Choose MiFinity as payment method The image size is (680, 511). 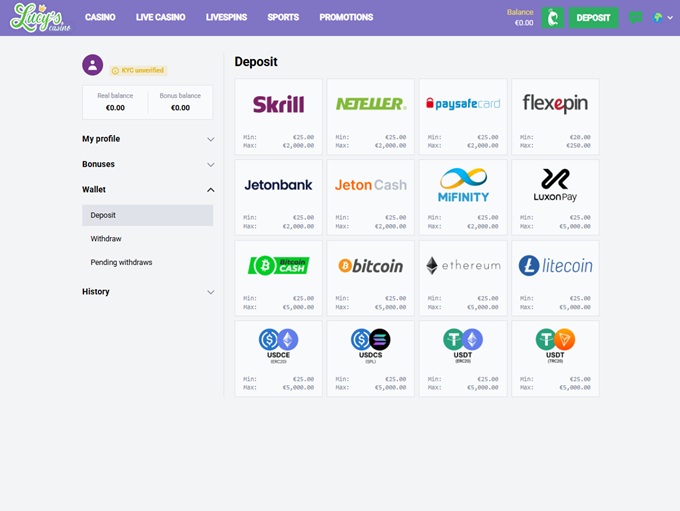462,197
